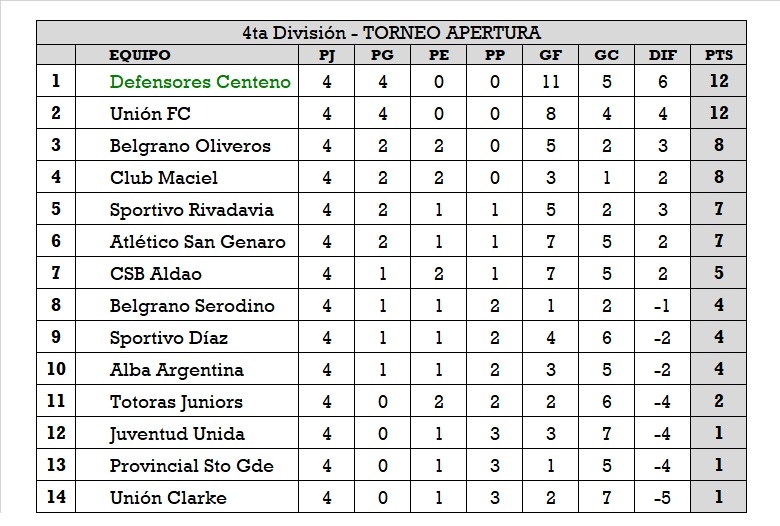Screen dimensions: 780x526
Task: Click the GF column header
Action: [550, 56]
